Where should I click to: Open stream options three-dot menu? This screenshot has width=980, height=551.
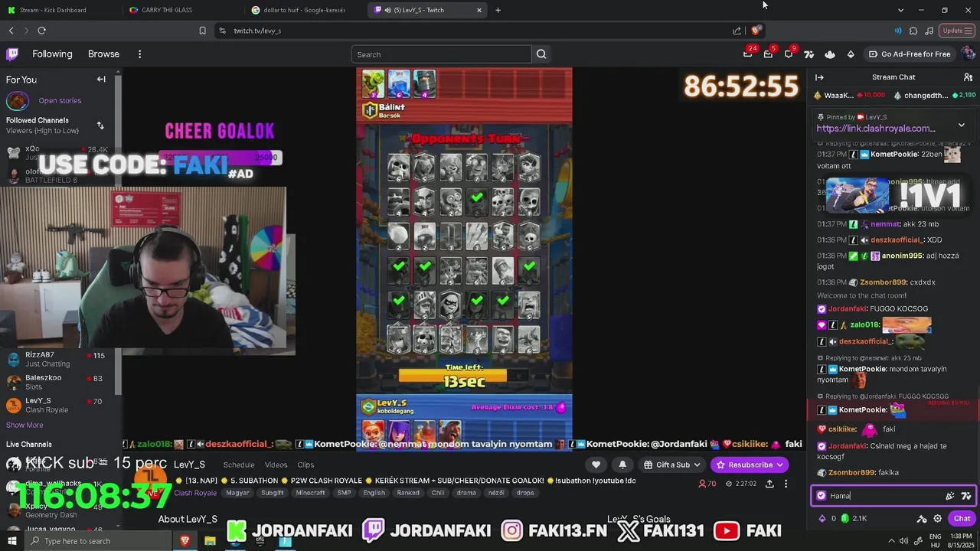[786, 484]
